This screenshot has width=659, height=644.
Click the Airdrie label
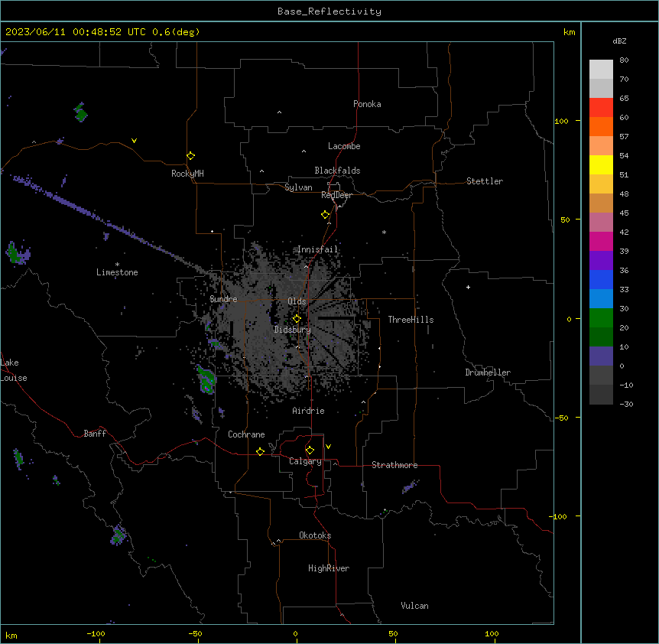pos(309,411)
